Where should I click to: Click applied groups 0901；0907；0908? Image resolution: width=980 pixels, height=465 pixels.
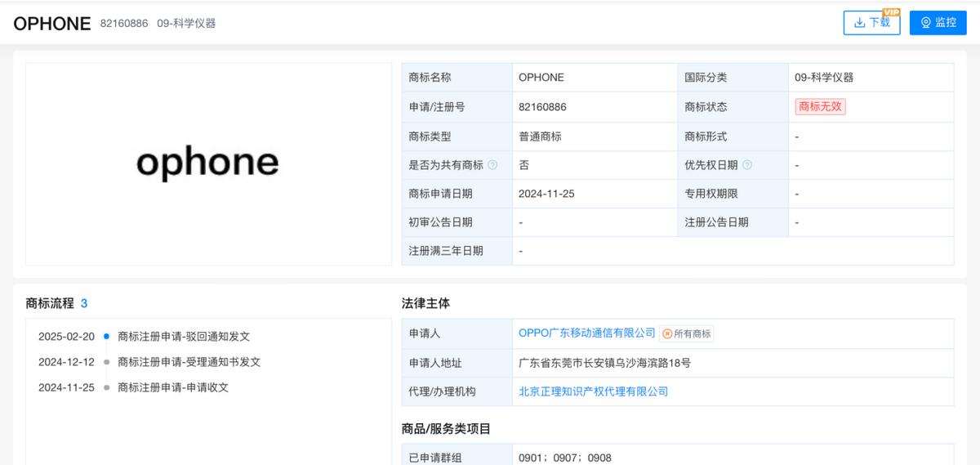click(x=565, y=458)
